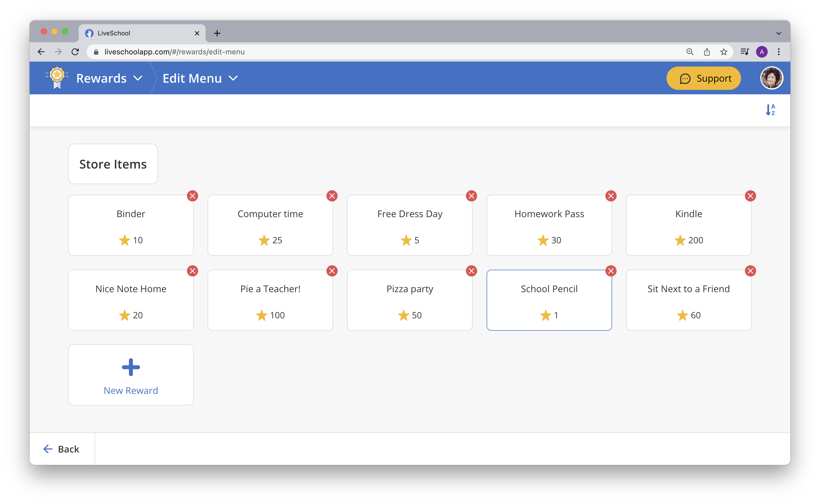Click the Rewards badge ribbon logo
The width and height of the screenshot is (820, 504).
pos(57,78)
